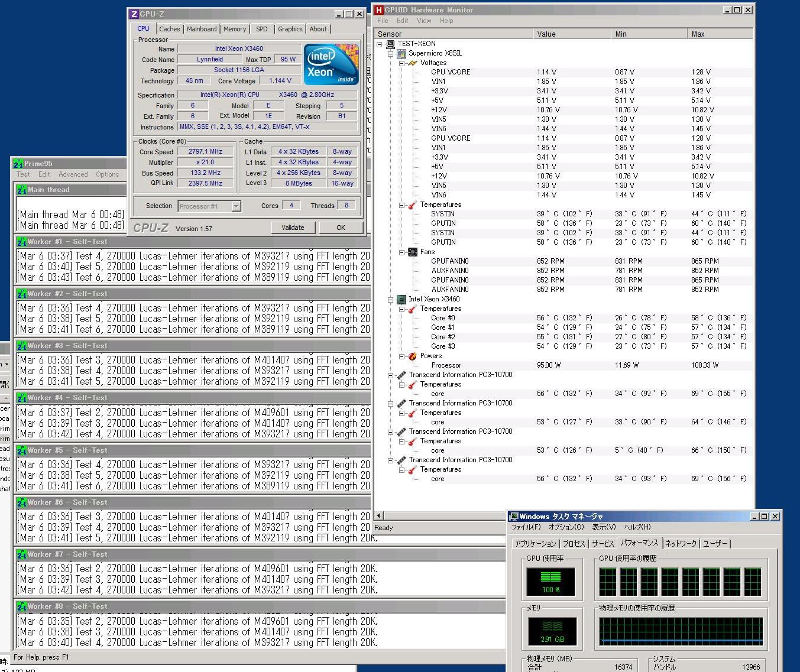800x672 pixels.
Task: Open the Memory tab in CPU-Z
Action: (x=235, y=29)
